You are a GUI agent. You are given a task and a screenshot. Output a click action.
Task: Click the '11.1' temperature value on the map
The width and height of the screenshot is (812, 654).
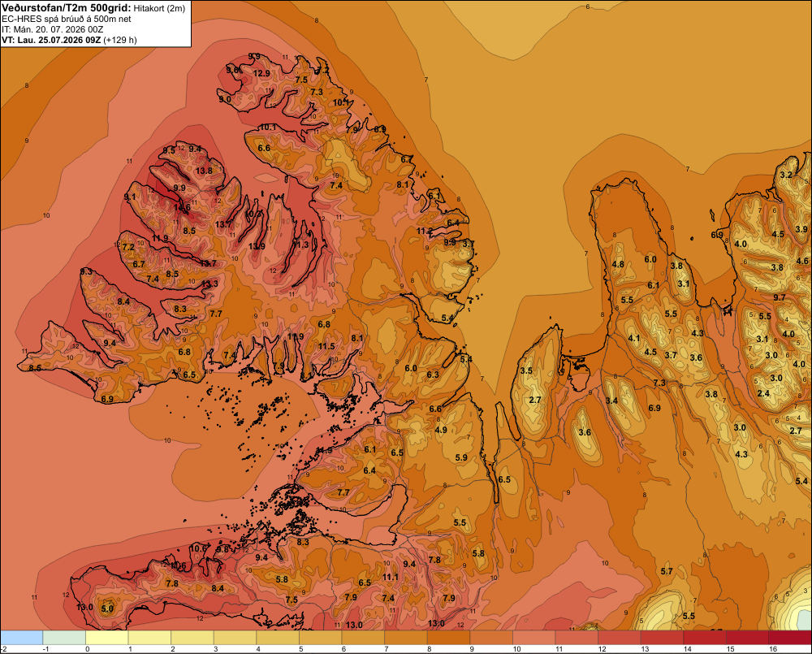click(391, 577)
